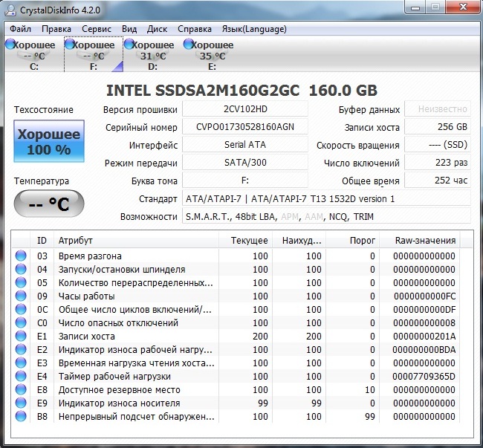Select the Время разгона attribute text
This screenshot has height=448, width=483.
point(90,256)
